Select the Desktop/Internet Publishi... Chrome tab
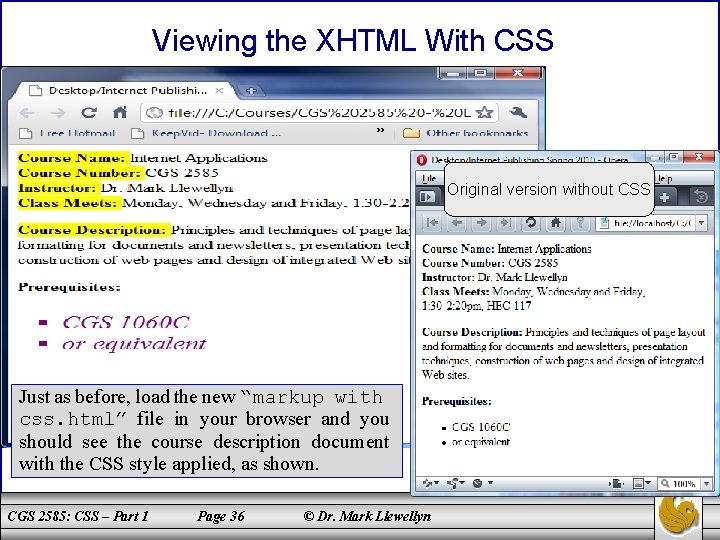The image size is (720, 540). [x=126, y=90]
